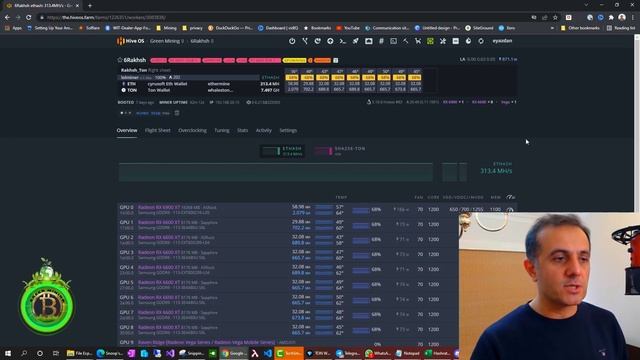Click the rocket flight sheet icon
This screenshot has height=360, width=640.
click(356, 41)
